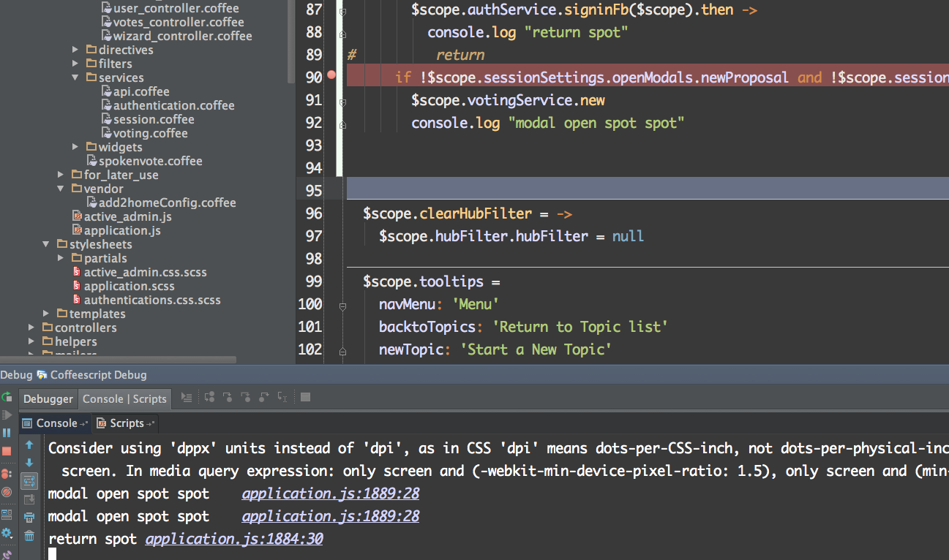Rerun the Coffeescript Debug session
949x560 pixels.
[7, 396]
